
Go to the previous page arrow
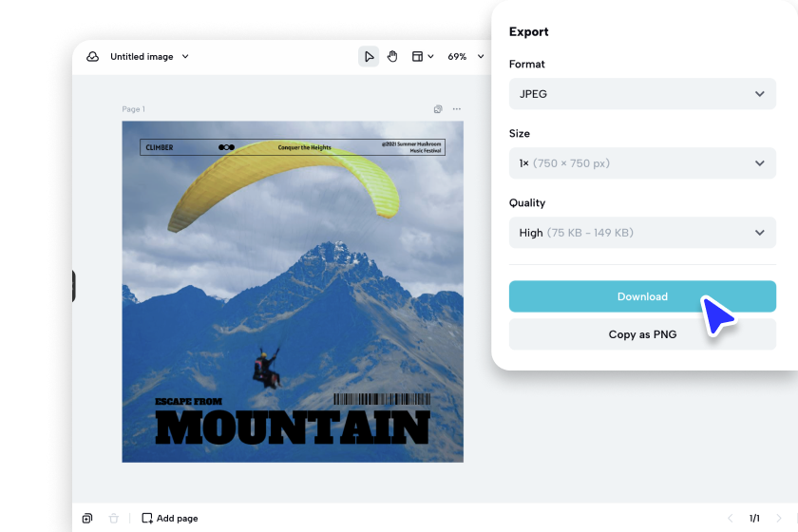[731, 519]
